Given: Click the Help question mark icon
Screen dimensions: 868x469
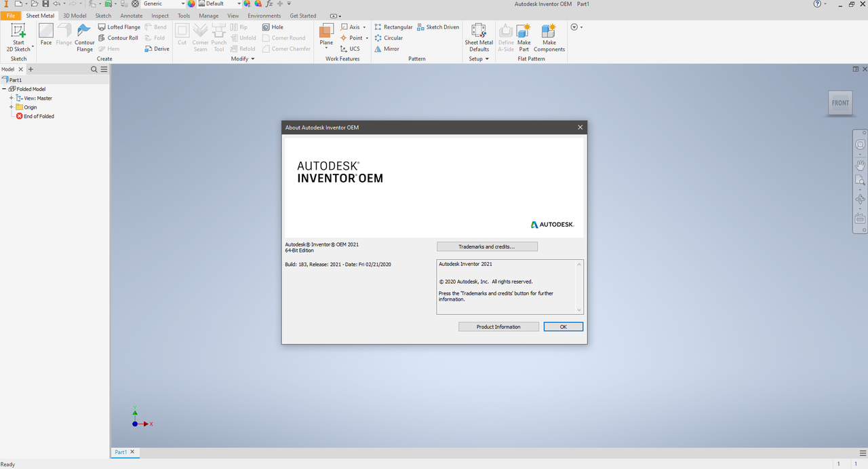Looking at the screenshot, I should coord(817,4).
